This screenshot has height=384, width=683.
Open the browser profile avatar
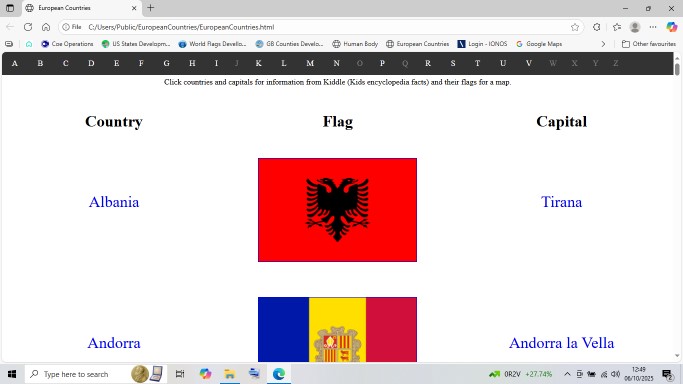[635, 27]
